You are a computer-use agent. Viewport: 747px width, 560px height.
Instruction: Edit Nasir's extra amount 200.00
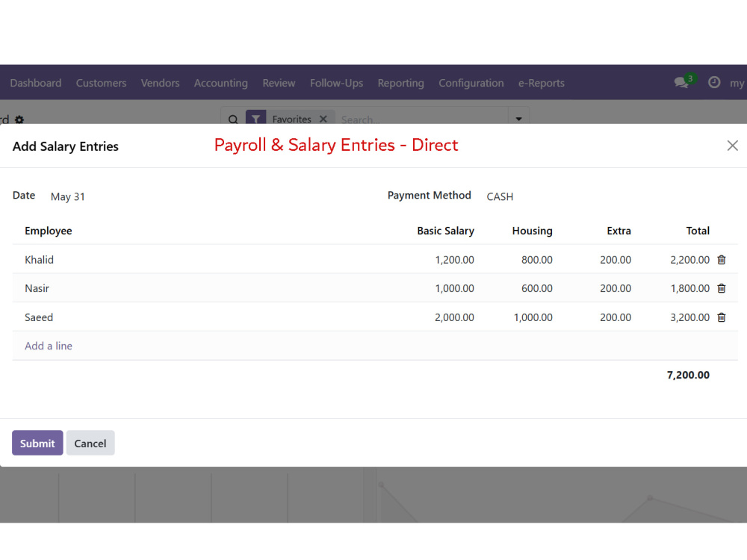pyautogui.click(x=616, y=288)
